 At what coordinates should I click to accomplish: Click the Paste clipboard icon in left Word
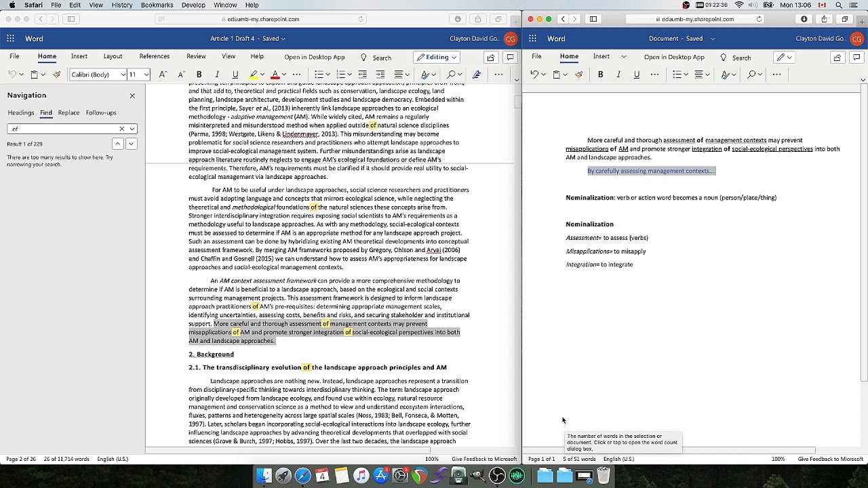[34, 74]
